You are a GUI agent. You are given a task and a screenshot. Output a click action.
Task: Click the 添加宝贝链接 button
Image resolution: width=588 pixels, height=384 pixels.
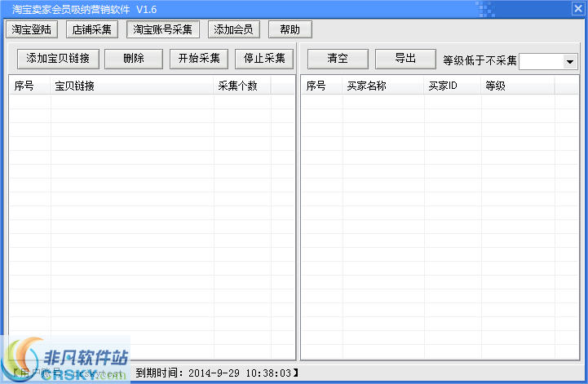[58, 59]
